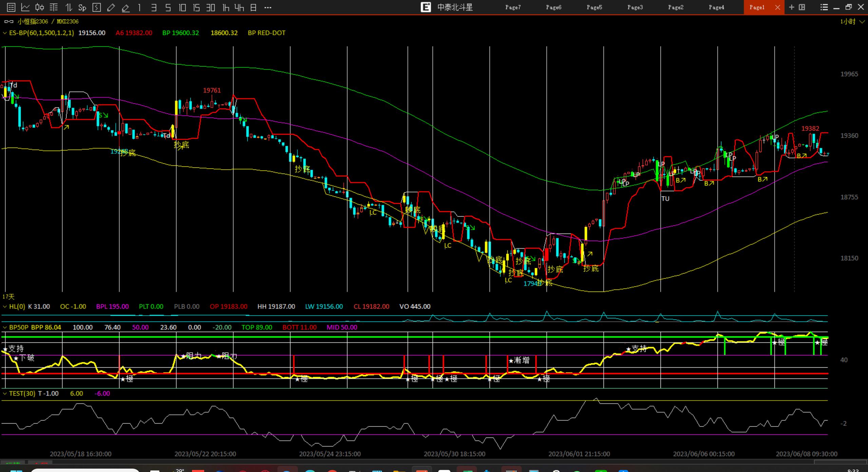This screenshot has height=472, width=868.
Task: Set the 10-minute period
Action: 182,7
